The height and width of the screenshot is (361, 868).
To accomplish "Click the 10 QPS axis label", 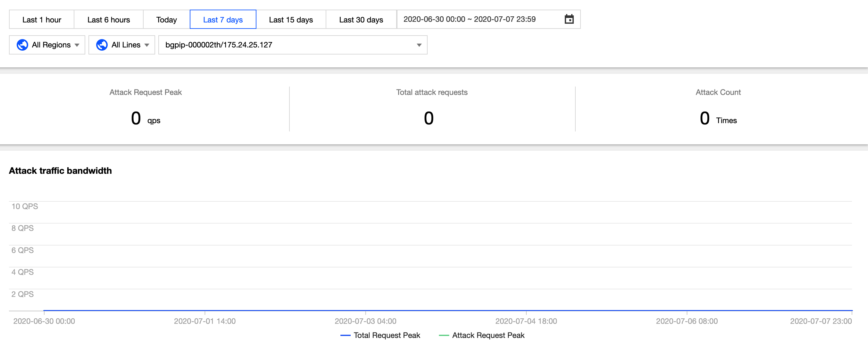I will [x=25, y=206].
